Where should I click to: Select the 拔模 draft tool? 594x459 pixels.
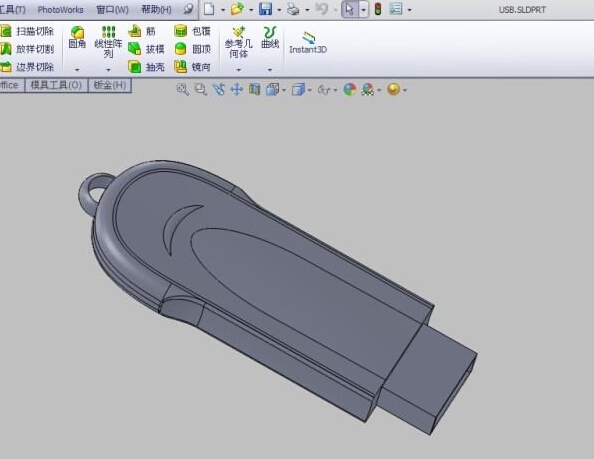click(146, 49)
